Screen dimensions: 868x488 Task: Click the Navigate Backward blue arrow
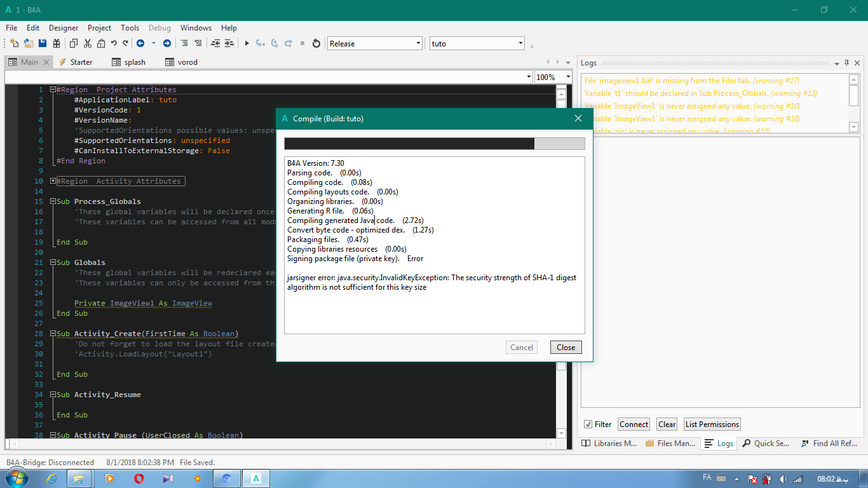(140, 43)
